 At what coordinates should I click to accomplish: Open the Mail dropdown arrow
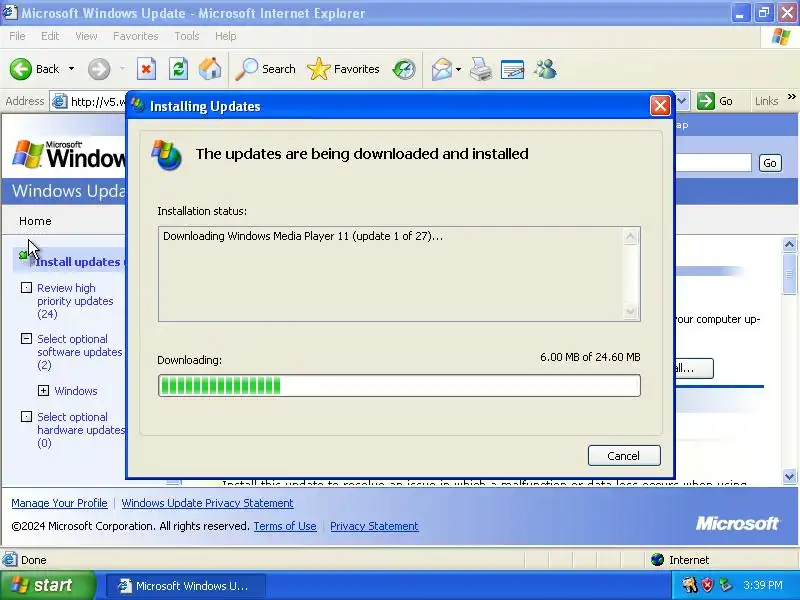point(458,69)
